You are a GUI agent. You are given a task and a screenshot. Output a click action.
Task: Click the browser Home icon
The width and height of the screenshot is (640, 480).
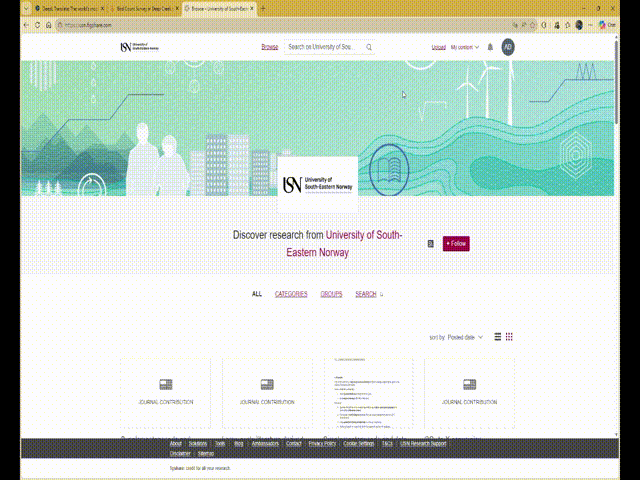point(49,25)
